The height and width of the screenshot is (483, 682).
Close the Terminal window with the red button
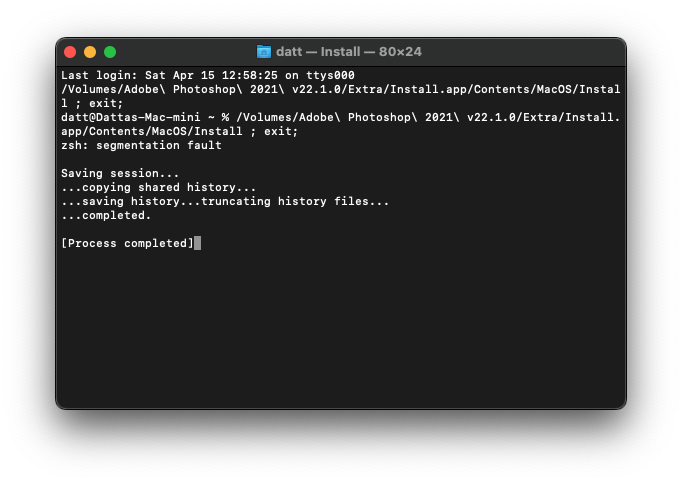coord(70,52)
